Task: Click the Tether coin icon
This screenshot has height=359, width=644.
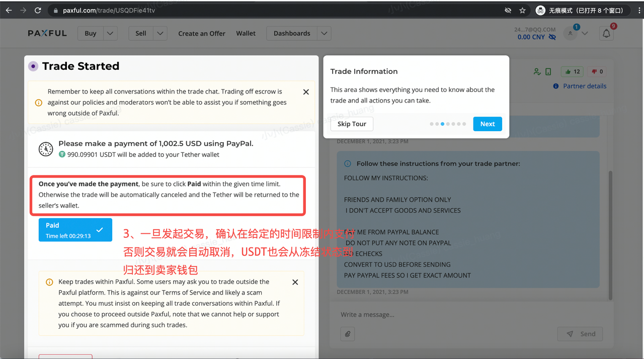Action: click(62, 154)
